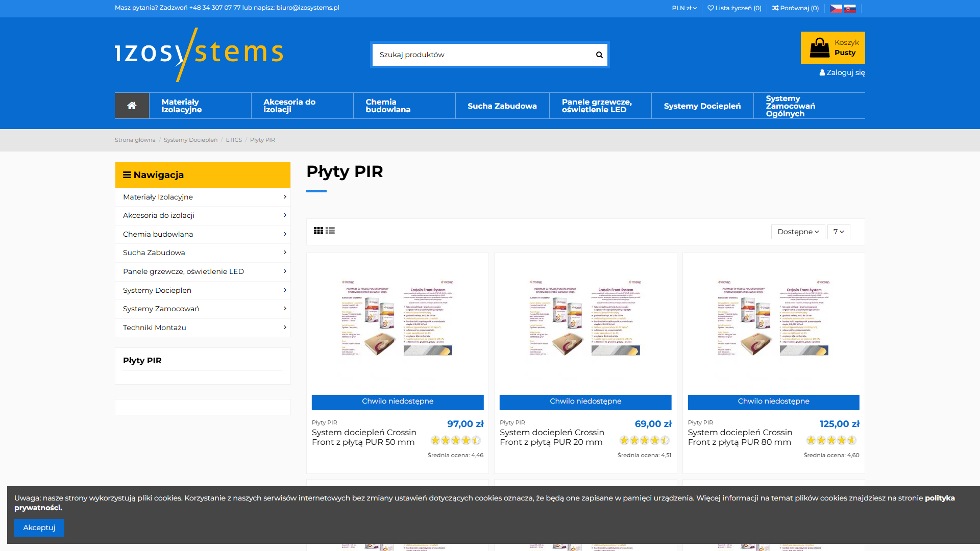This screenshot has width=980, height=551.
Task: Open the Dostępne sorting dropdown
Action: [798, 232]
